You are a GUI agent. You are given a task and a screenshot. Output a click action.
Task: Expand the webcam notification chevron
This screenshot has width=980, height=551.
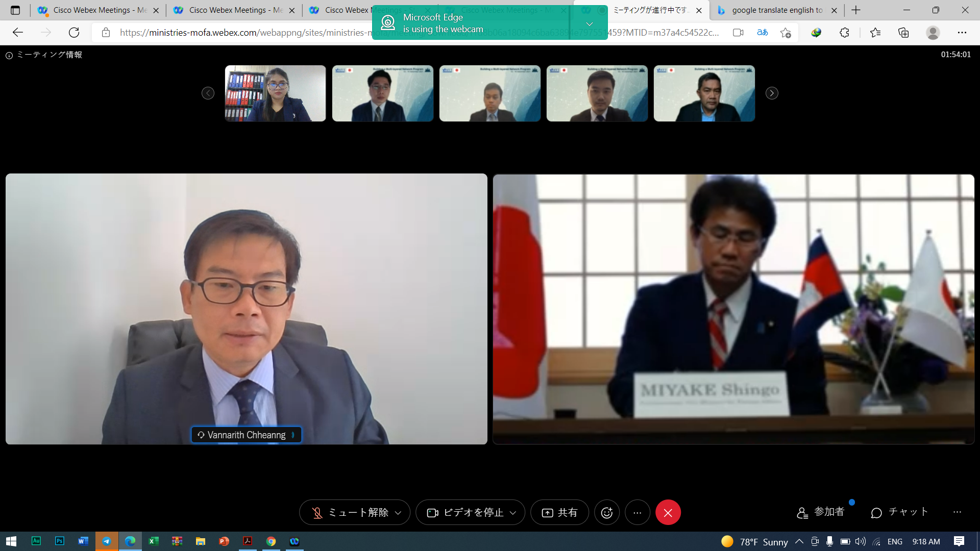[x=589, y=23]
